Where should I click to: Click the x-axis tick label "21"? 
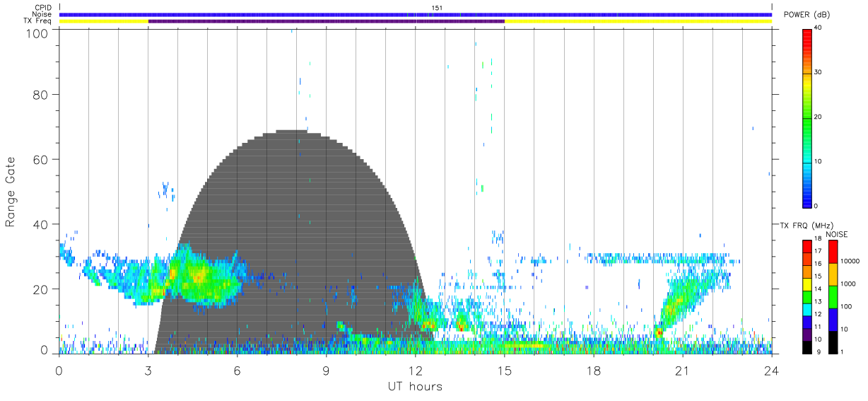(683, 370)
